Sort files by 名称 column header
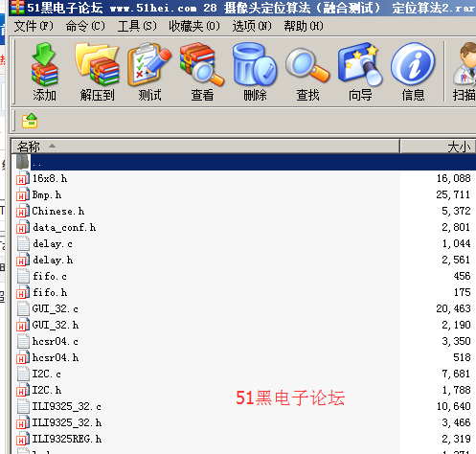Viewport: 476px width, 454px height. point(205,147)
